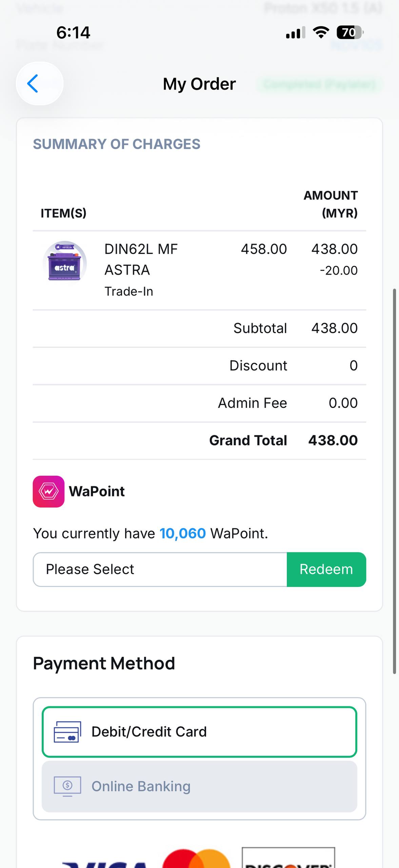Tap the battery status icon
399x868 pixels.
coord(350,33)
